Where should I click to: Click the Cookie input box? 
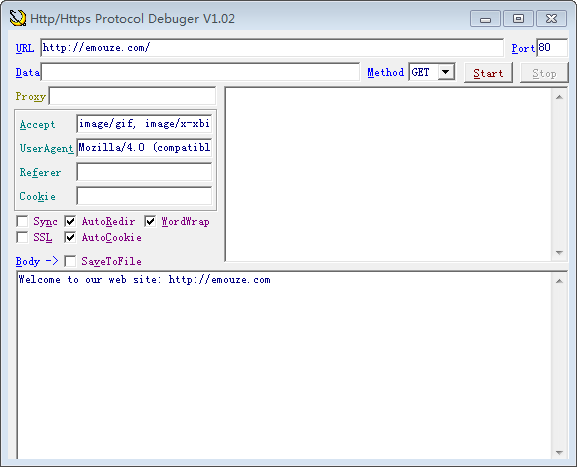144,196
